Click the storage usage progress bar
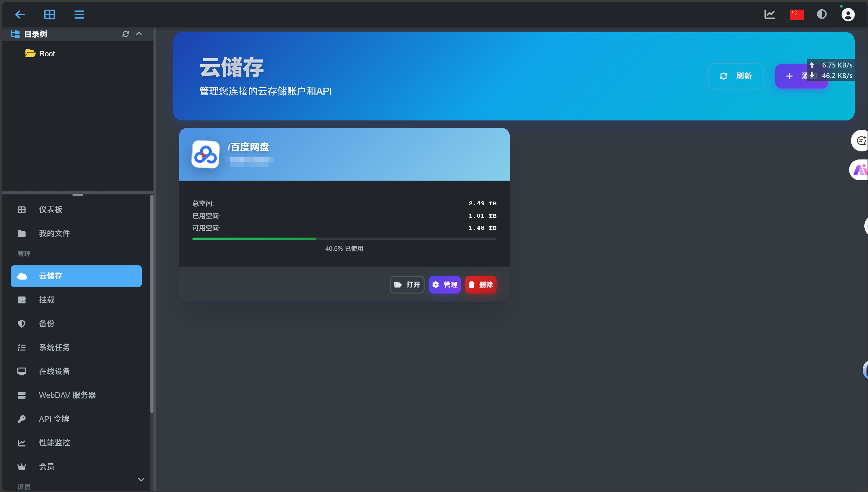The width and height of the screenshot is (868, 492). [344, 238]
